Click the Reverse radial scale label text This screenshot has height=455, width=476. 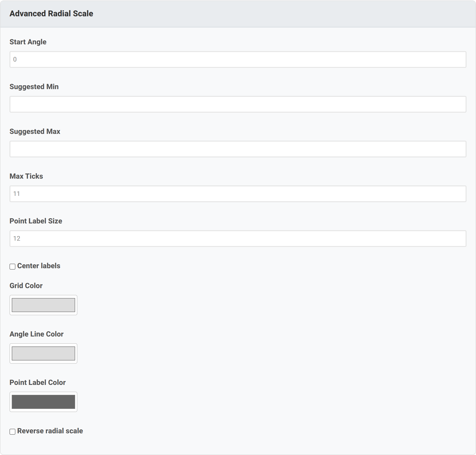tap(50, 431)
